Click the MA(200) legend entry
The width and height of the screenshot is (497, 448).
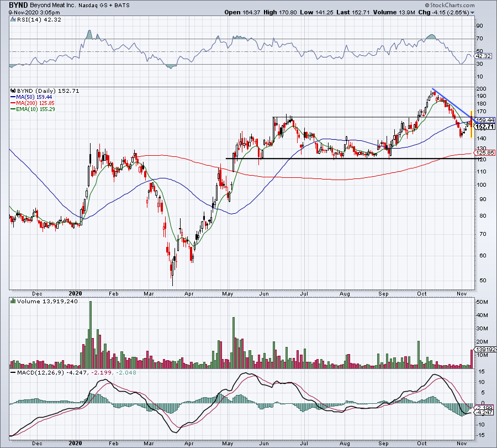[29, 103]
